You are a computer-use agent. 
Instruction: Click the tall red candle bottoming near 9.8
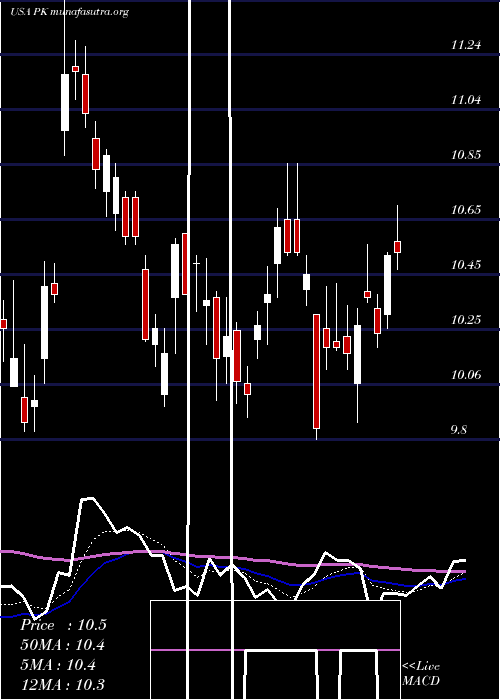point(317,371)
